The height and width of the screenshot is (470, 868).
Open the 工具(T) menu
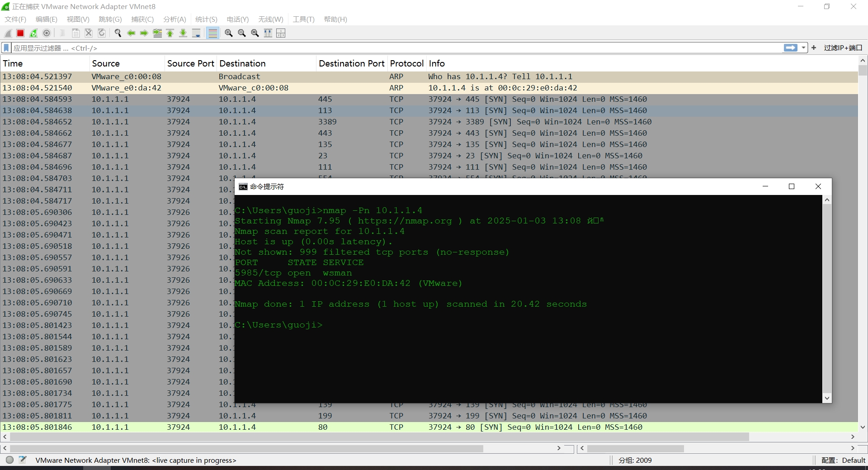(303, 19)
